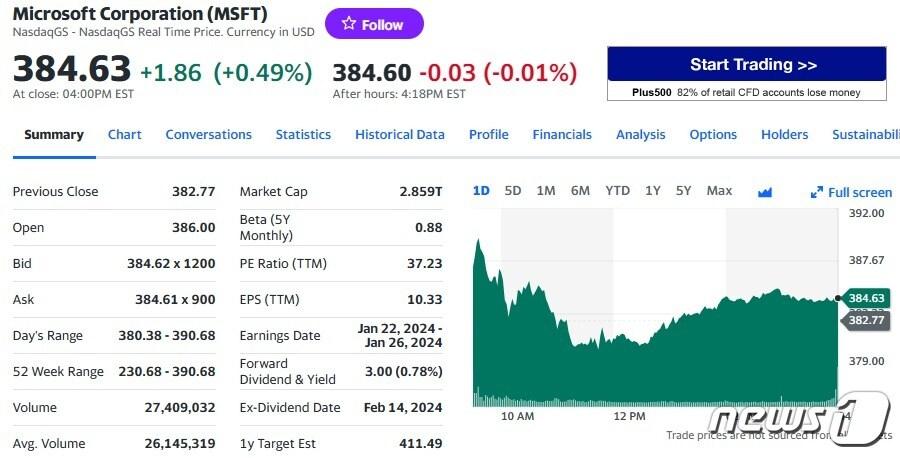Click the Full screen expand arrows icon
This screenshot has height=458, width=900.
click(817, 192)
